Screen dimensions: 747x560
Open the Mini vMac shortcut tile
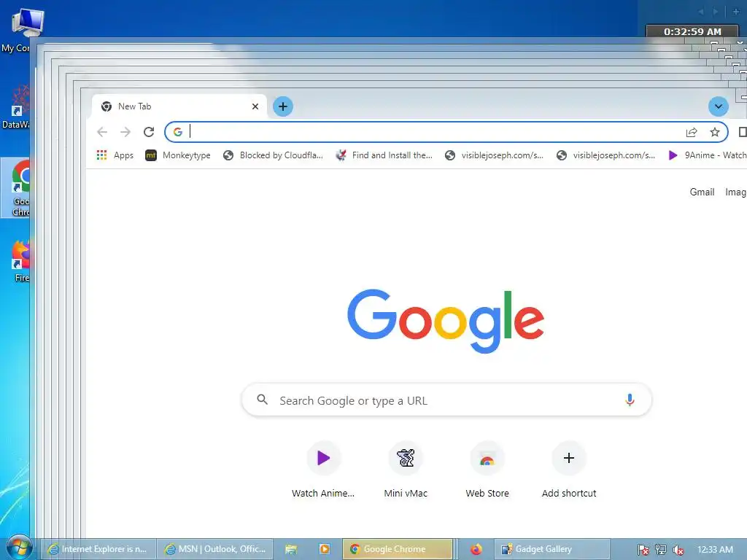pos(406,470)
